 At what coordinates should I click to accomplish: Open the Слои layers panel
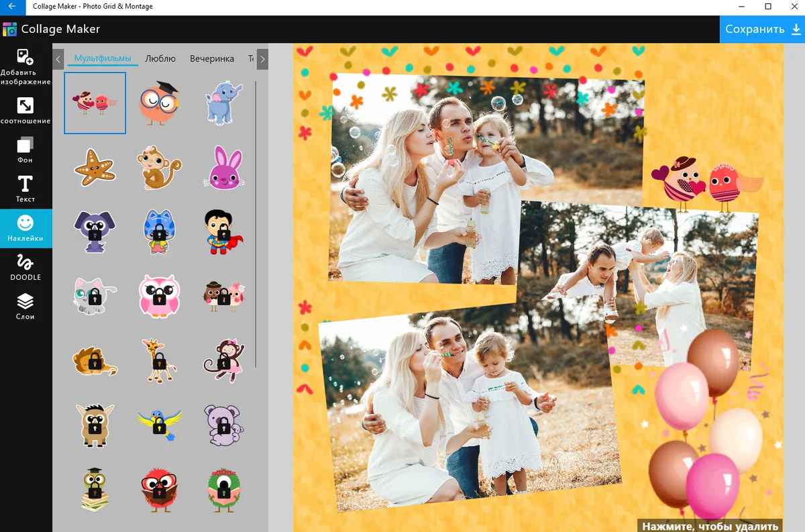(x=25, y=306)
